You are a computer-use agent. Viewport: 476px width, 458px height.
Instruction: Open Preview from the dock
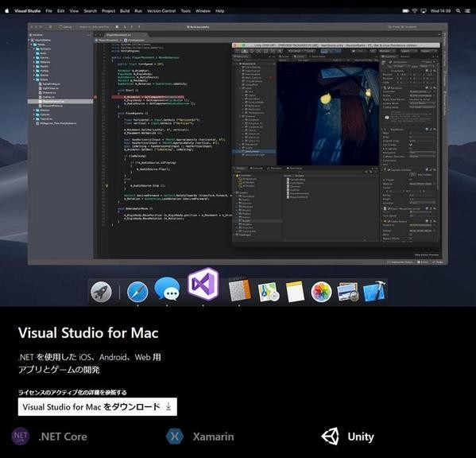click(x=348, y=292)
